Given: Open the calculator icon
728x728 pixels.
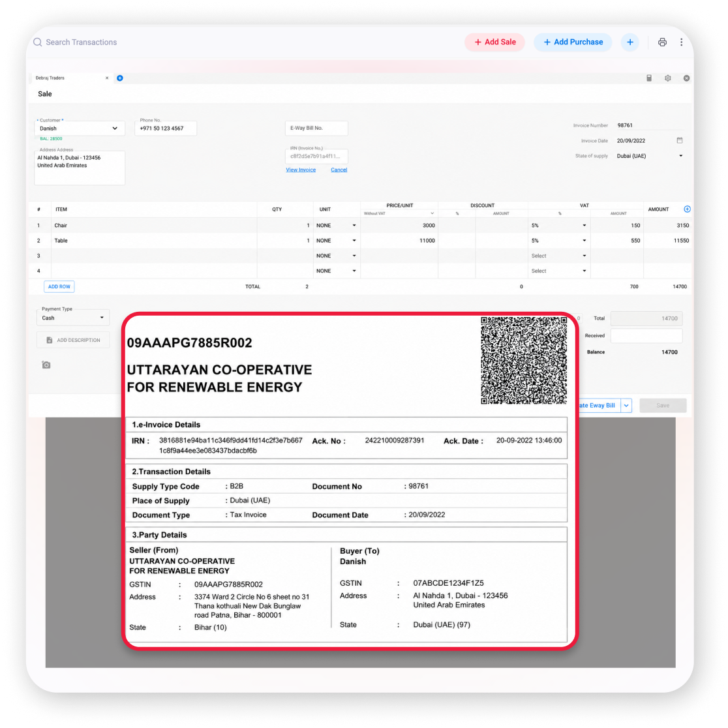Looking at the screenshot, I should (649, 78).
